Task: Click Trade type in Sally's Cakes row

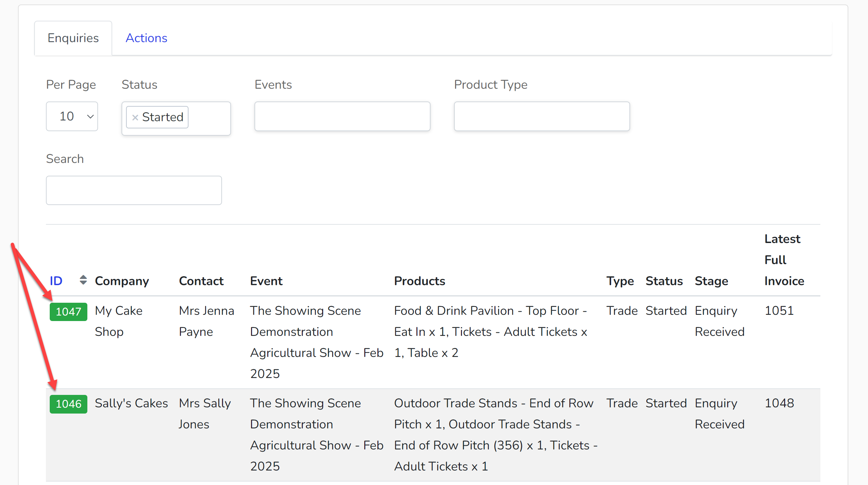Action: pos(622,403)
